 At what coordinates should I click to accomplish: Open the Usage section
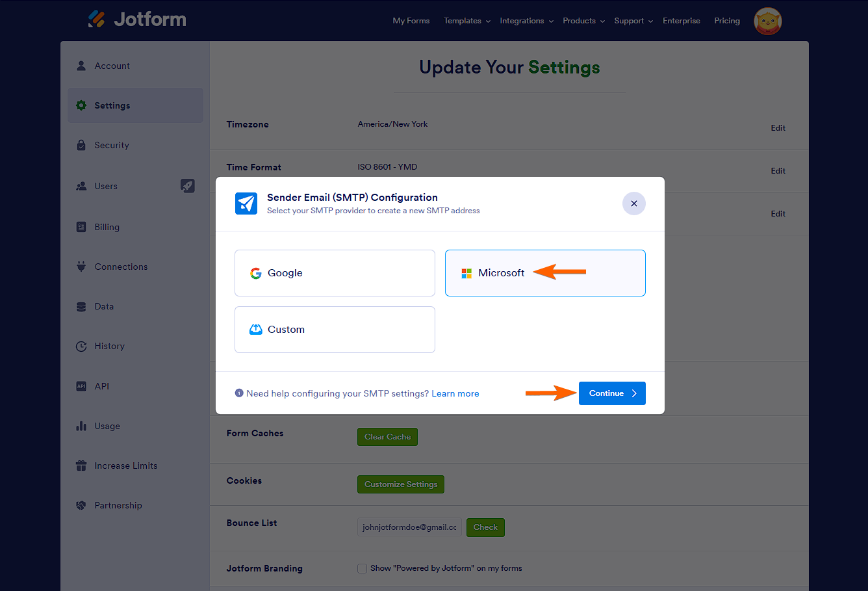(135, 426)
